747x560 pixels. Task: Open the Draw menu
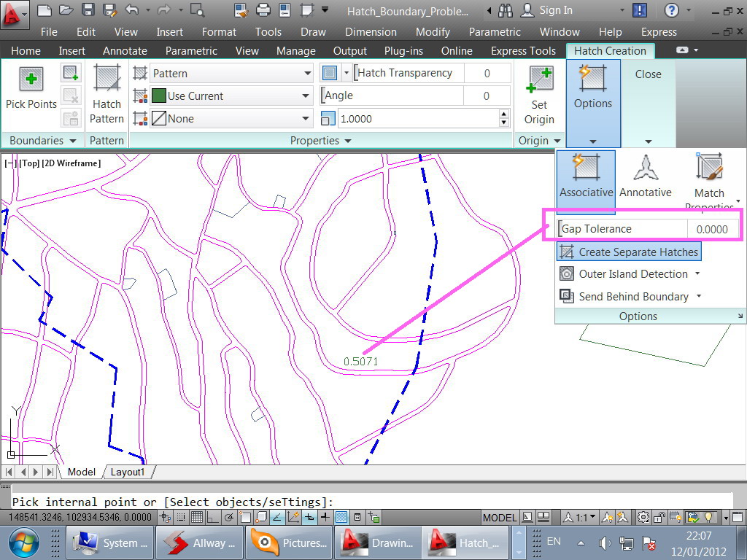313,32
